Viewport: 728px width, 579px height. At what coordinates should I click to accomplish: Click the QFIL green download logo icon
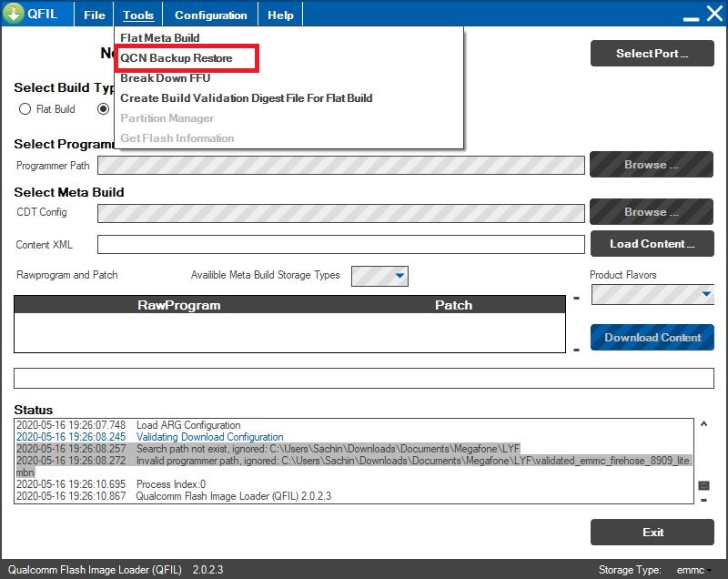14,14
